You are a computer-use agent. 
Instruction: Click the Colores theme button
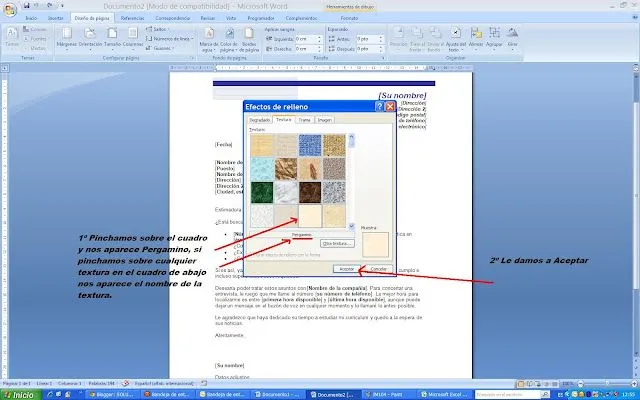point(35,29)
